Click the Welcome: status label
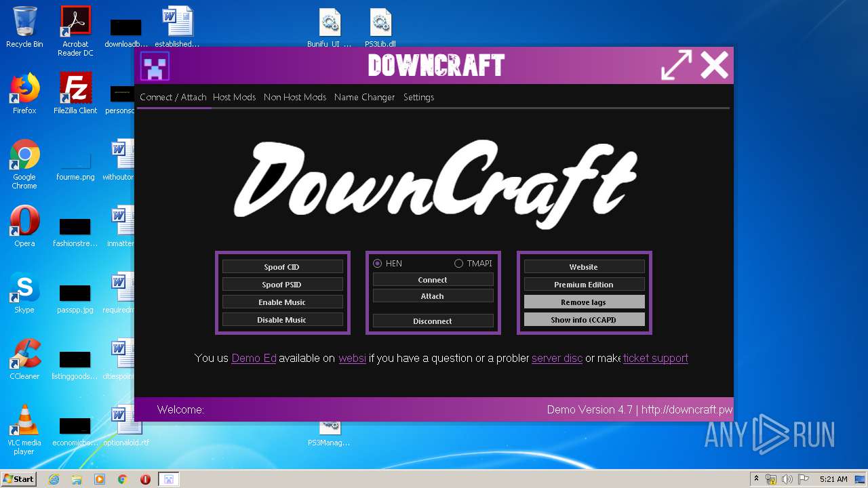Viewport: 868px width, 488px height. 180,409
